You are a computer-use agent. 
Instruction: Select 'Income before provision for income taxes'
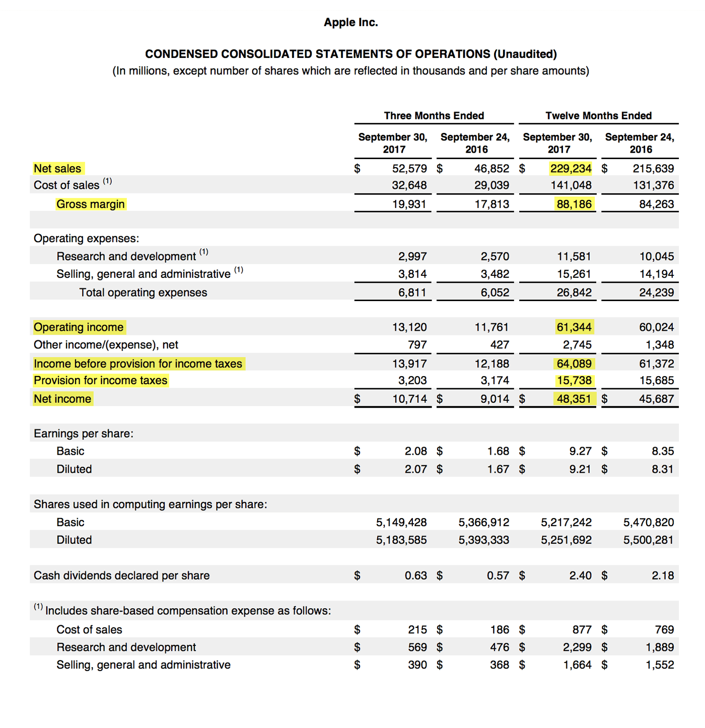coord(138,363)
